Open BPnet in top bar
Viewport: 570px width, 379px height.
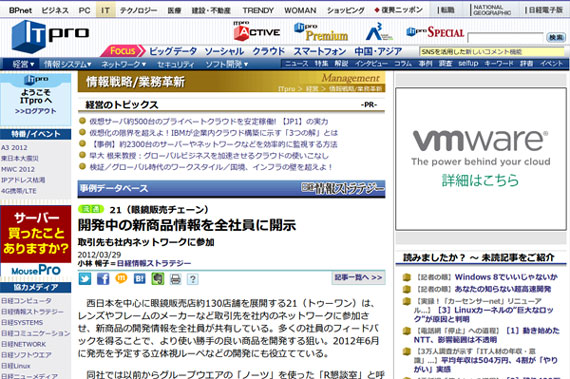[20, 10]
